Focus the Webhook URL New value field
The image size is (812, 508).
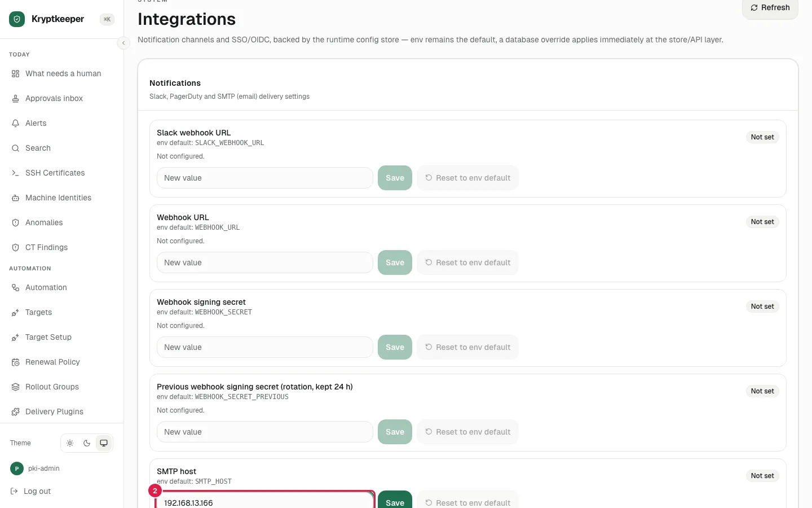click(265, 262)
